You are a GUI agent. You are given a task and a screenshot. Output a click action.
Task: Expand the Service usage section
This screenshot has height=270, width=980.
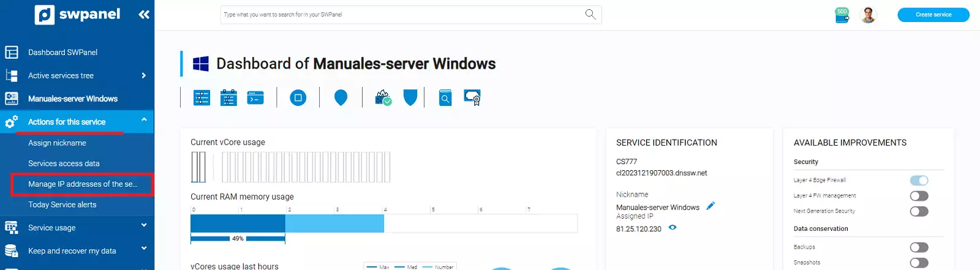(144, 226)
